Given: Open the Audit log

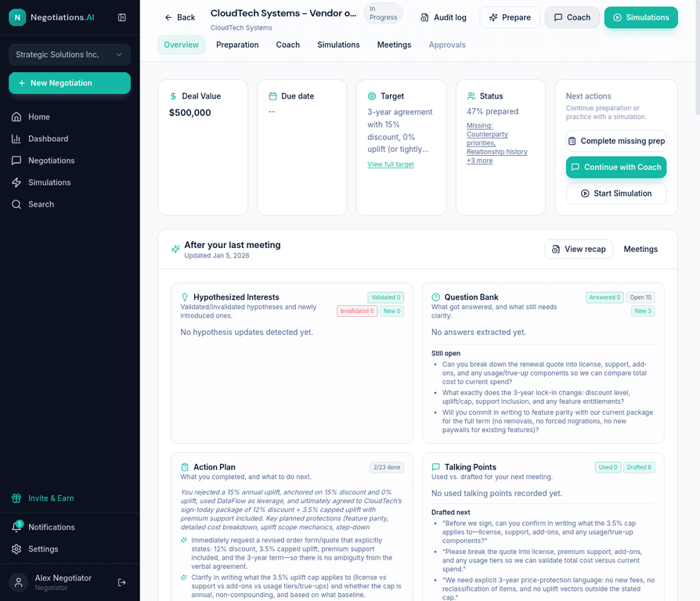Looking at the screenshot, I should 443,17.
